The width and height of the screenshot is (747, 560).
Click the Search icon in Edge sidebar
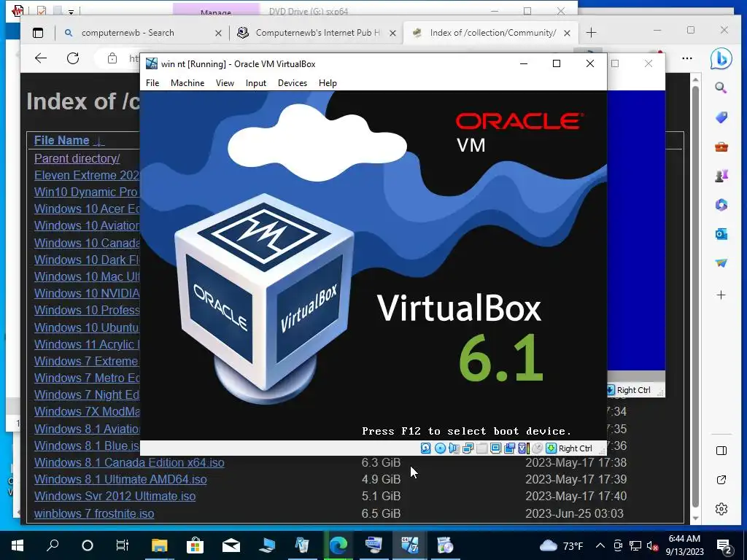tap(721, 87)
